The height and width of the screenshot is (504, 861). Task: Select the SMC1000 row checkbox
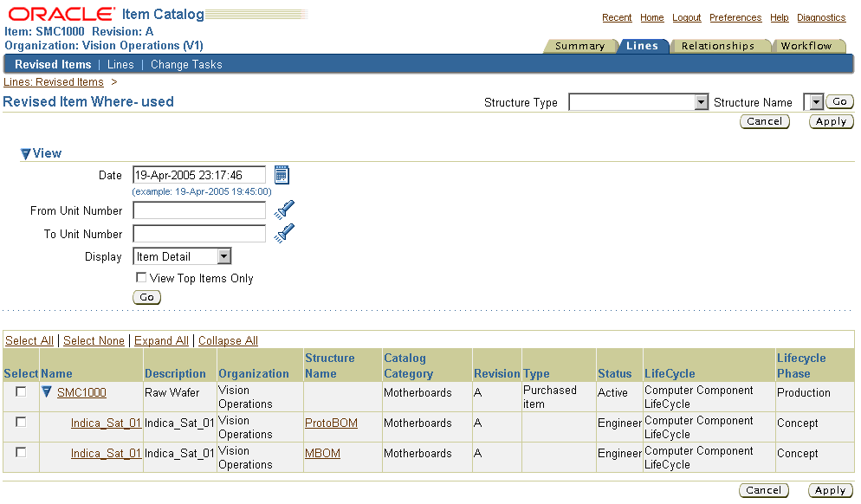click(21, 391)
